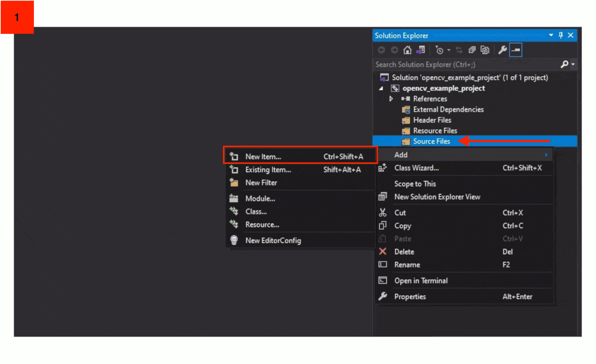Choose Class Wizard... from context menu
The width and height of the screenshot is (596, 364).
pos(464,168)
